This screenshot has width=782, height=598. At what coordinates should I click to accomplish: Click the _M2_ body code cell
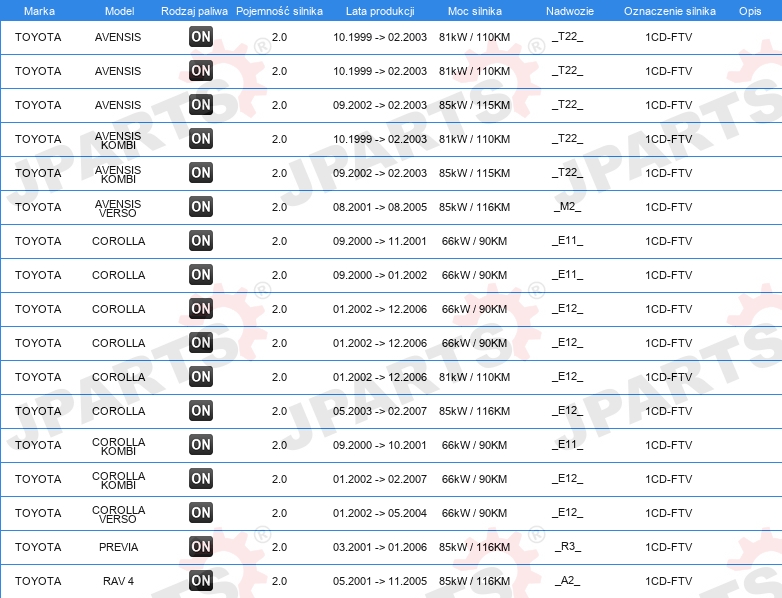[568, 206]
